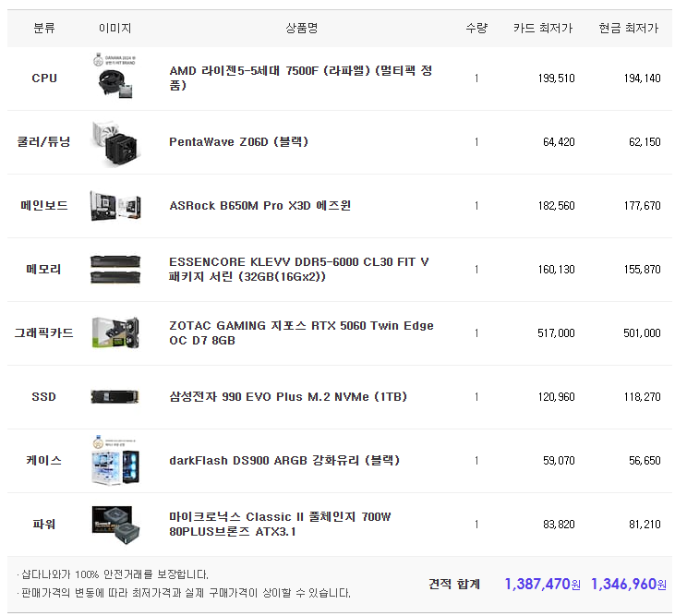Click card price 182,560 for motherboard
Screen dimensions: 675x616
click(556, 205)
